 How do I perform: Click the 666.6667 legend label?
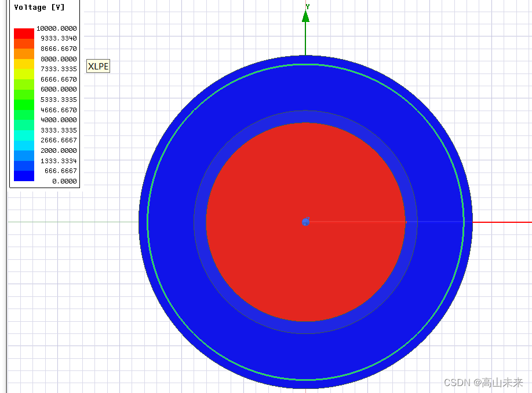pyautogui.click(x=61, y=171)
